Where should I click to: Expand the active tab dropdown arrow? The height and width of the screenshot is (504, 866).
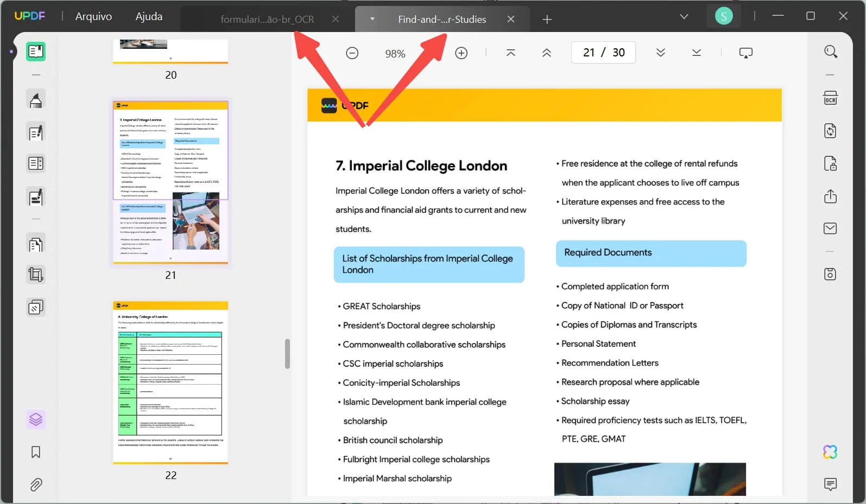(x=372, y=19)
